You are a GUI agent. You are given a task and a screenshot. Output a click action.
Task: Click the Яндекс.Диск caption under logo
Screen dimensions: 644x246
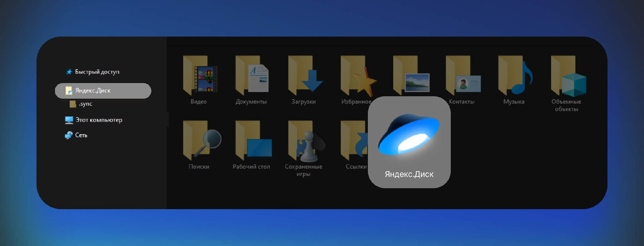(x=409, y=175)
